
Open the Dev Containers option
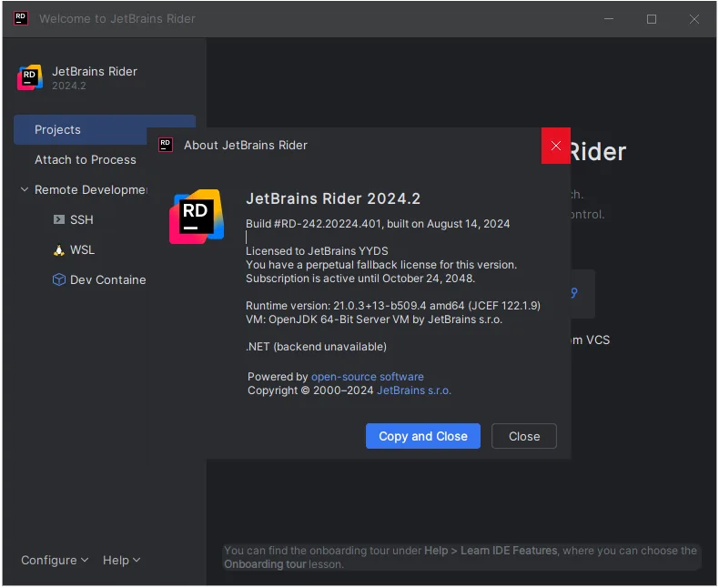click(x=107, y=279)
